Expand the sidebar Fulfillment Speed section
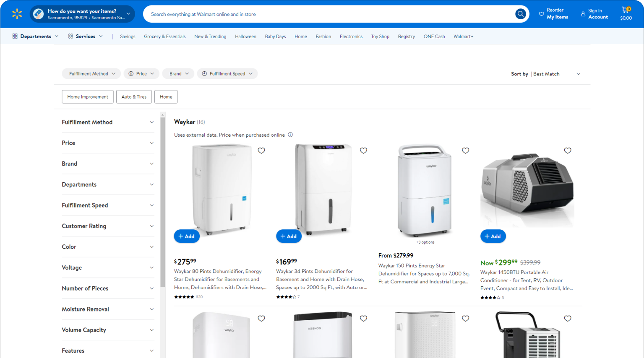The width and height of the screenshot is (644, 358). [x=108, y=205]
